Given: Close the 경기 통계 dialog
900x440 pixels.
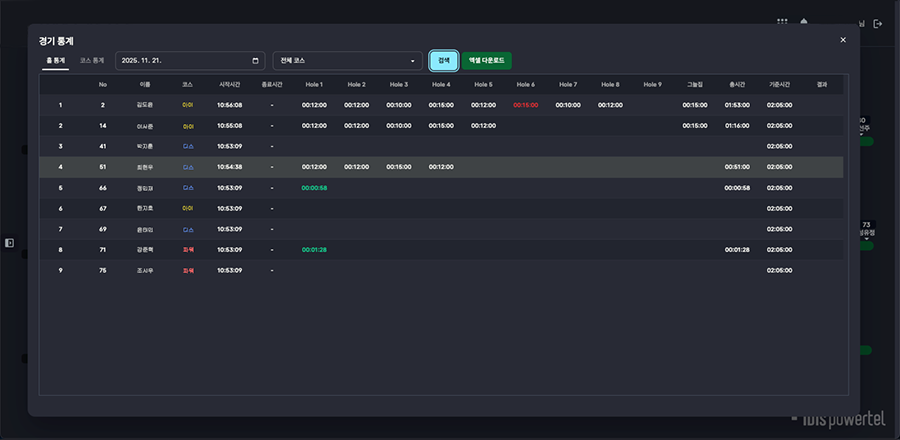Looking at the screenshot, I should [x=843, y=40].
